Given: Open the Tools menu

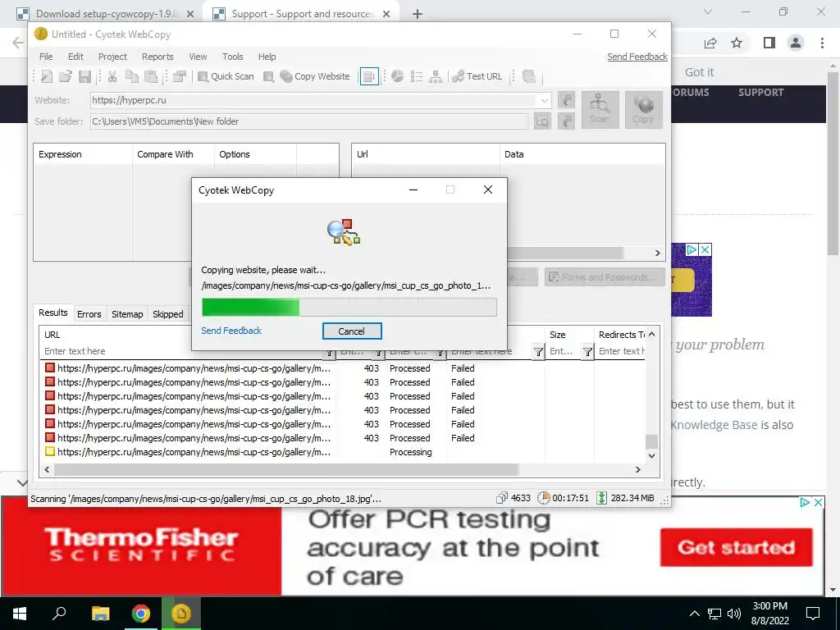Looking at the screenshot, I should [232, 57].
